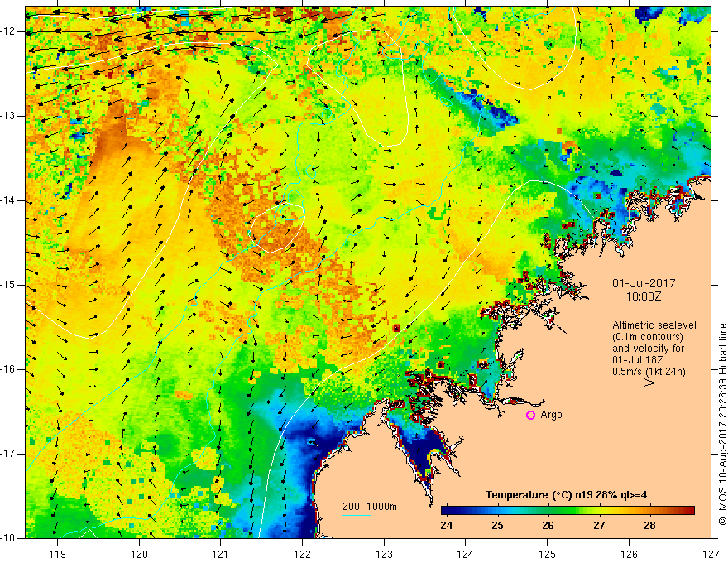Click the longitude 119 axis label

pyautogui.click(x=57, y=554)
